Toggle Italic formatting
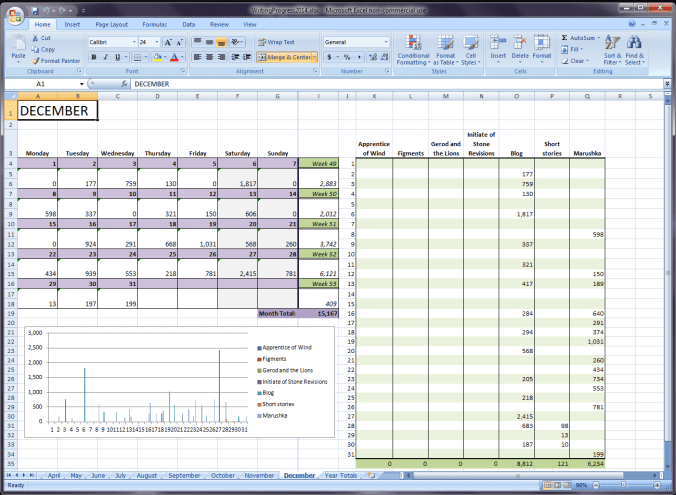This screenshot has width=676, height=495. click(x=105, y=57)
